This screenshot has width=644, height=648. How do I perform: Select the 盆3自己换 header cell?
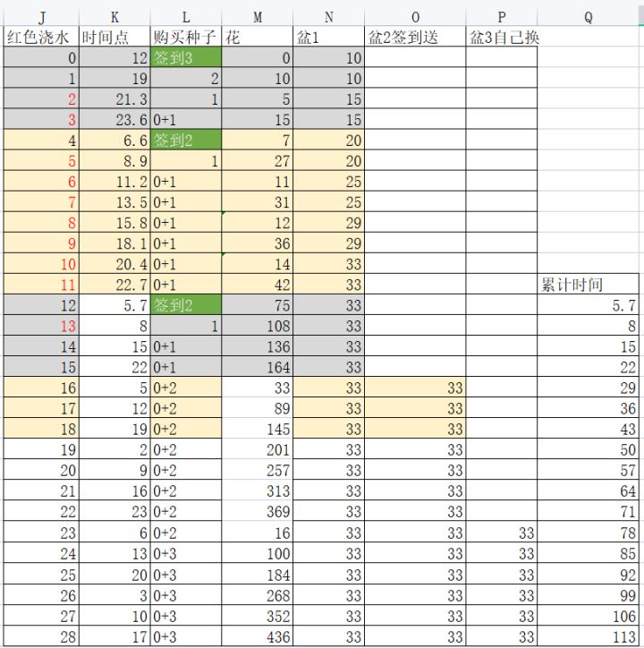502,37
